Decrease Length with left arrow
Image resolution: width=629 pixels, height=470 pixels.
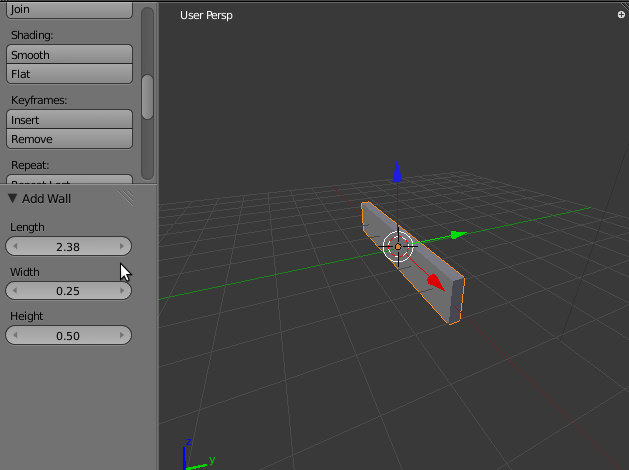point(15,246)
